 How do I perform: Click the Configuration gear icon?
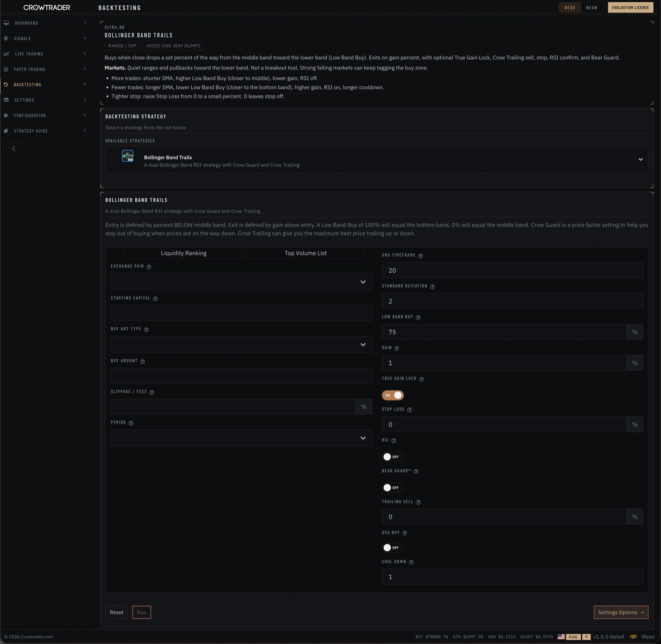pyautogui.click(x=6, y=115)
